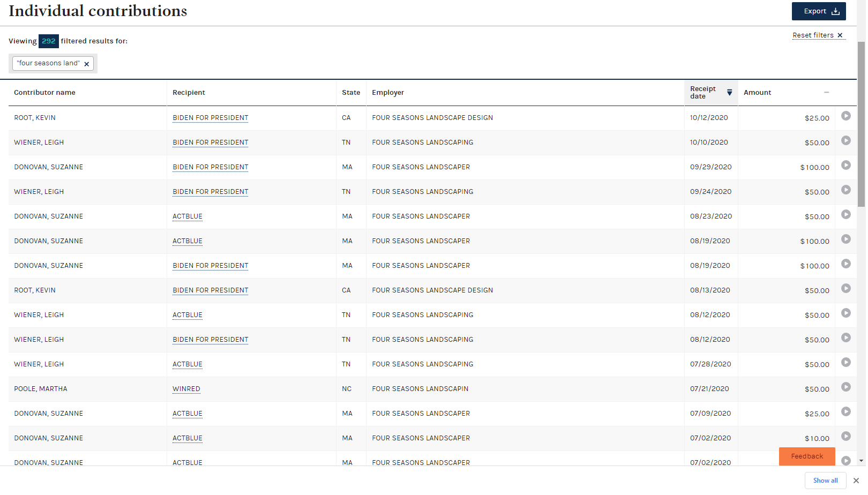Expand details for Wiener Leigh 10/10/2020 row
Image resolution: width=868 pixels, height=495 pixels.
[x=846, y=140]
